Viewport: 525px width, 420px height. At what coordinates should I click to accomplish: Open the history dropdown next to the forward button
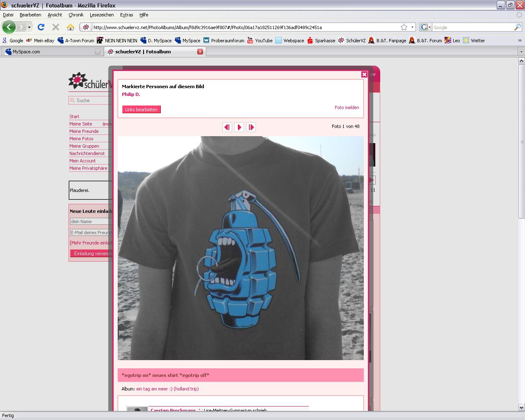(29, 27)
